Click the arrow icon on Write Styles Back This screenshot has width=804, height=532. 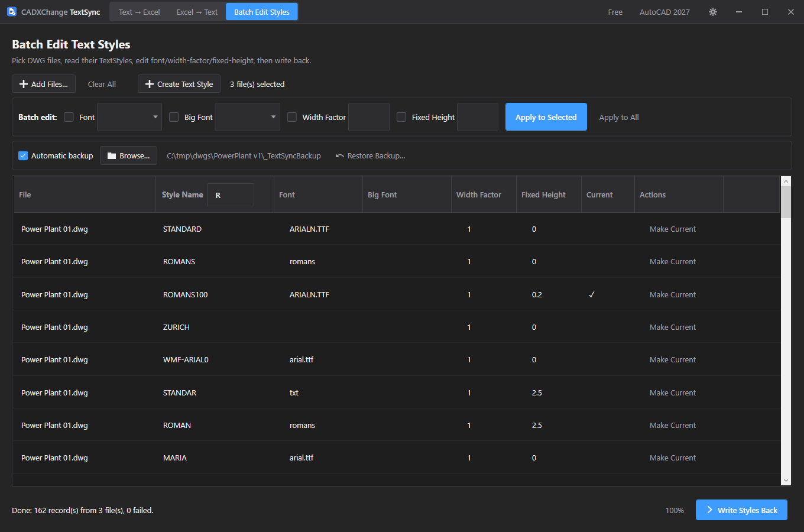pos(709,510)
